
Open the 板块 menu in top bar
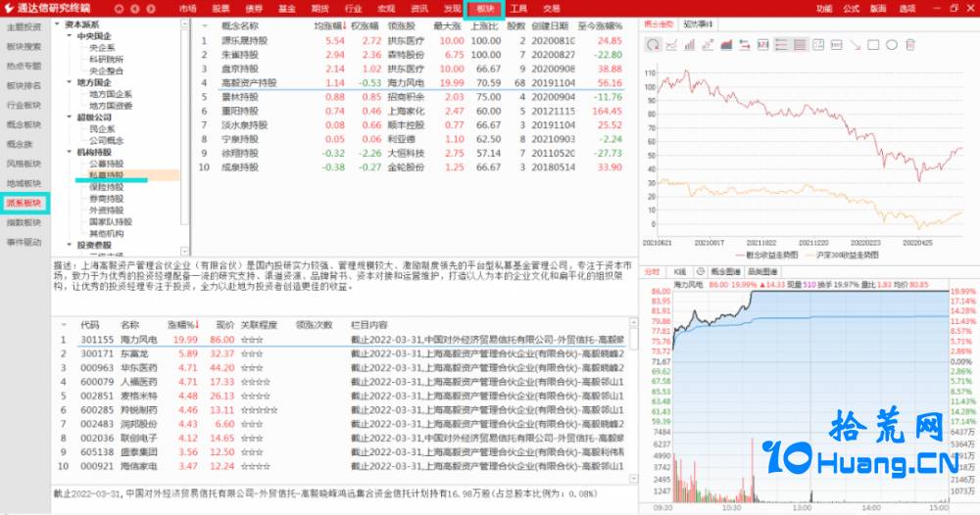(486, 9)
